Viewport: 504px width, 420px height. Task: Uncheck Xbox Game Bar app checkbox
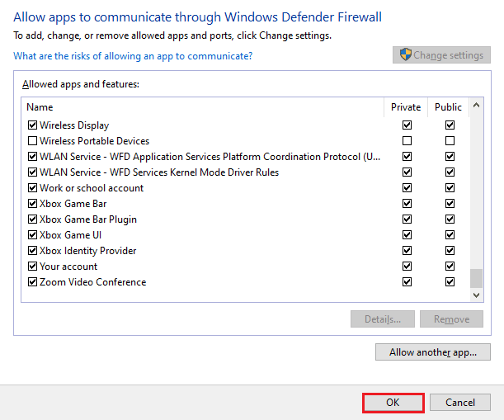pos(33,204)
